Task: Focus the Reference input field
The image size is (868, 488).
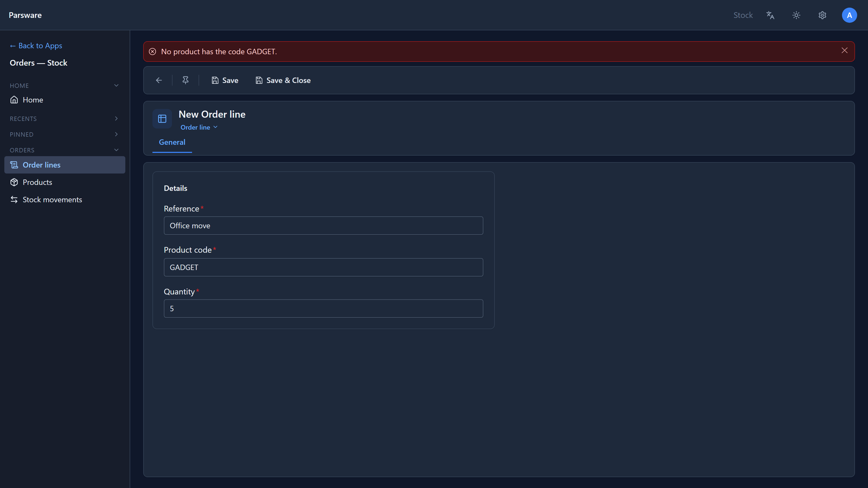Action: pyautogui.click(x=323, y=226)
